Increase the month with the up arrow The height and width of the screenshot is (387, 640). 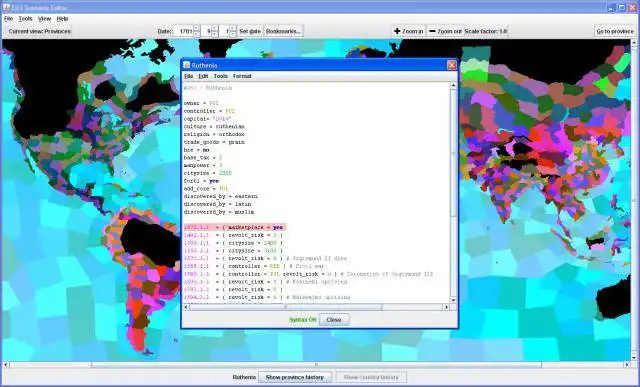pos(214,28)
